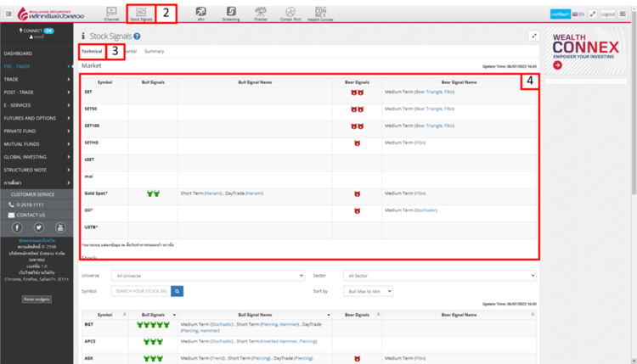
Task: Expand the Stock Signals panel to fullscreen
Action: (x=533, y=36)
